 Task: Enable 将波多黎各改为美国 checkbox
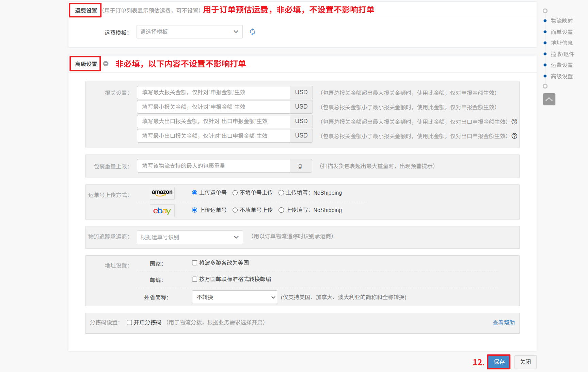[x=195, y=263]
